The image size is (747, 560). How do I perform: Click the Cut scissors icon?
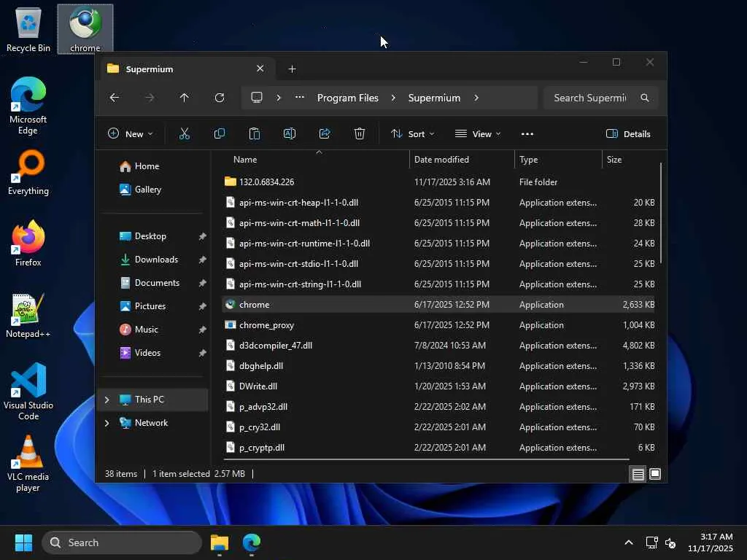coord(185,134)
